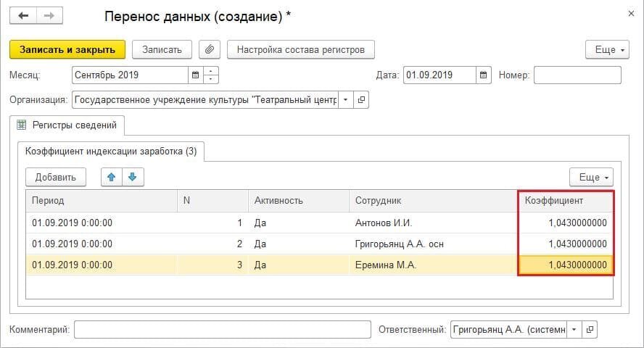644x348 pixels.
Task: Click the Месяц stepper arrows
Action: click(x=211, y=75)
